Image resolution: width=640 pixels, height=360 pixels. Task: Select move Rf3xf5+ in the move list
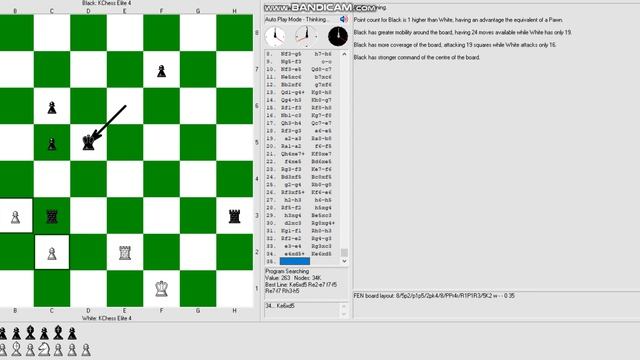coord(292,192)
